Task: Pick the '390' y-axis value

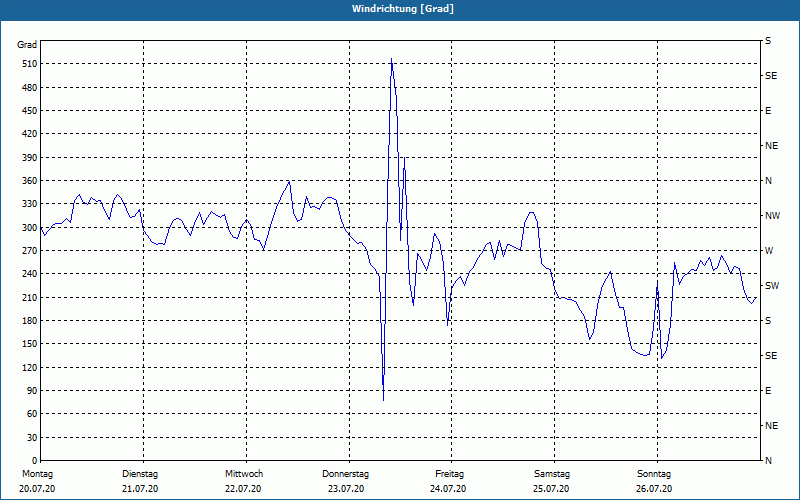Action: point(29,158)
